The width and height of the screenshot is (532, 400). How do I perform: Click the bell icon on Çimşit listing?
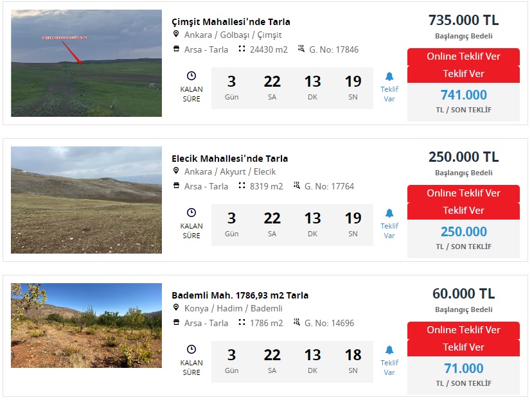pyautogui.click(x=389, y=76)
